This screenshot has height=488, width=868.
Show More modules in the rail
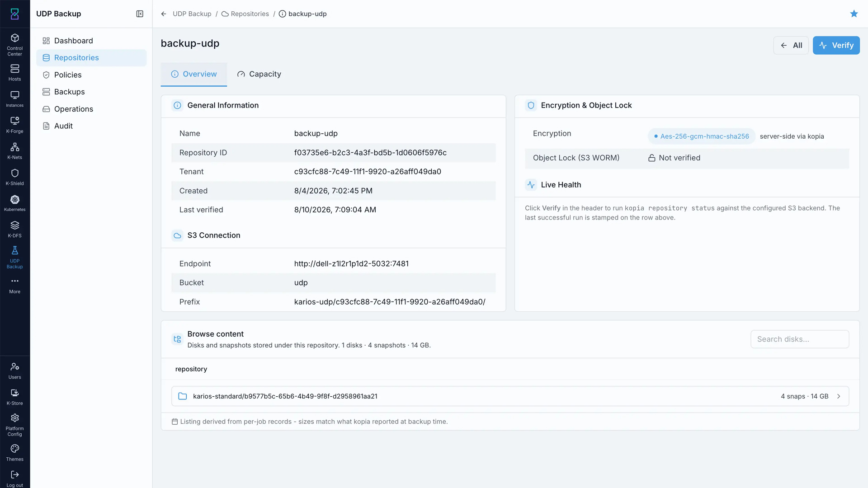click(15, 285)
